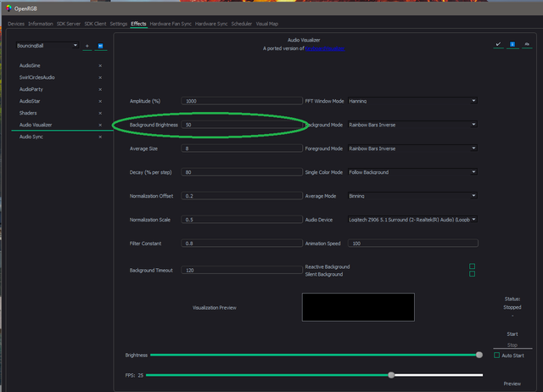Image resolution: width=543 pixels, height=392 pixels.
Task: Switch to the SDK Client tab
Action: 95,24
